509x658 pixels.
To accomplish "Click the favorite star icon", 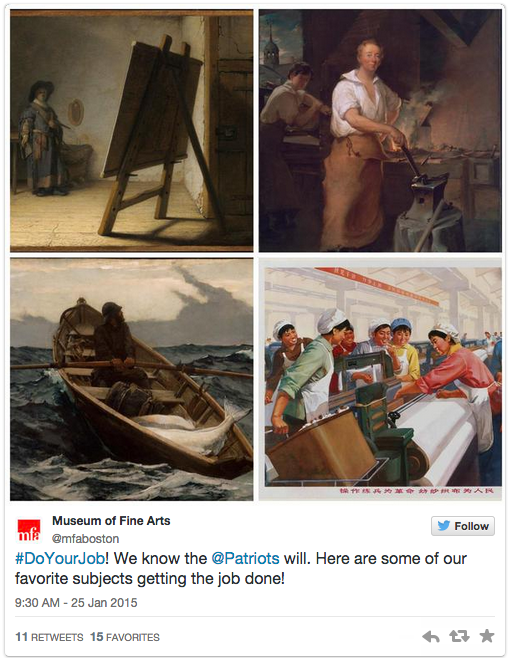I will click(x=487, y=636).
